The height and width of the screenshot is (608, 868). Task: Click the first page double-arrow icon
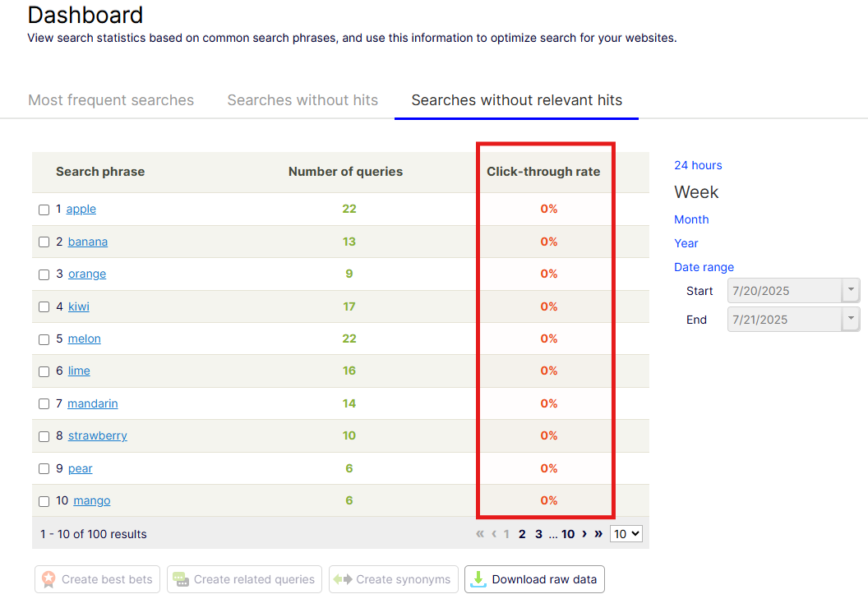pyautogui.click(x=480, y=534)
